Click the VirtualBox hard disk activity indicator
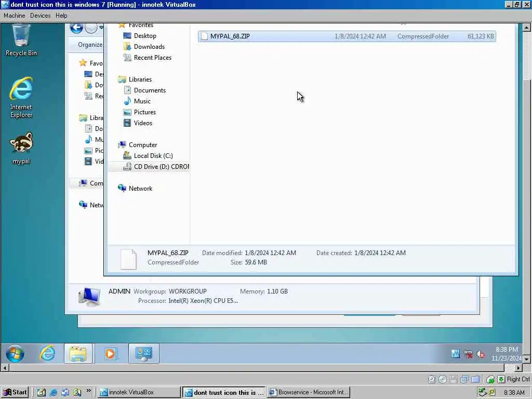 click(432, 379)
